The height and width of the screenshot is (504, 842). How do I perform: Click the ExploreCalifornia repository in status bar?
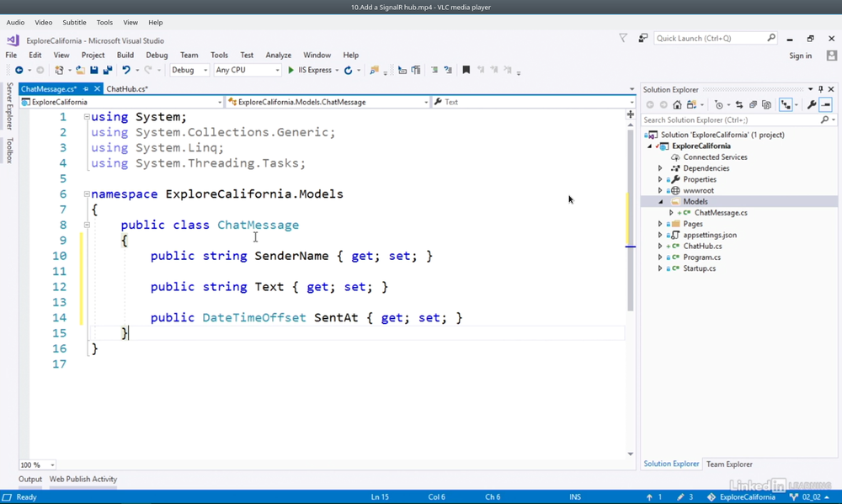(x=742, y=497)
